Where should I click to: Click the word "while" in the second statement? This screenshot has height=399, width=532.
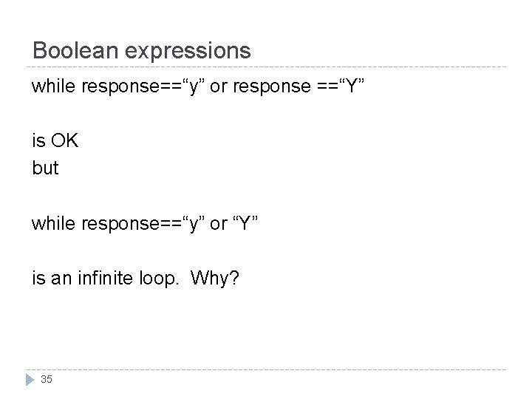coord(53,223)
